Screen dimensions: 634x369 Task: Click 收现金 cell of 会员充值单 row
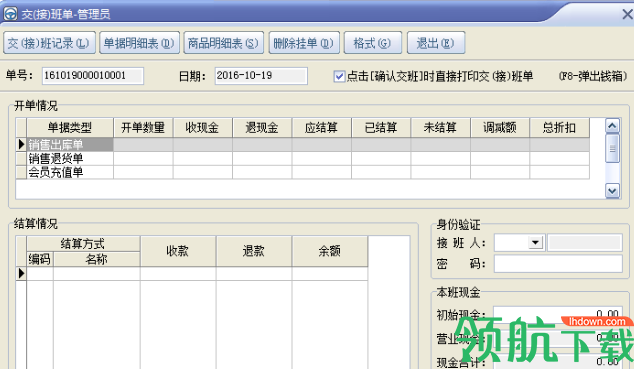[x=203, y=172]
